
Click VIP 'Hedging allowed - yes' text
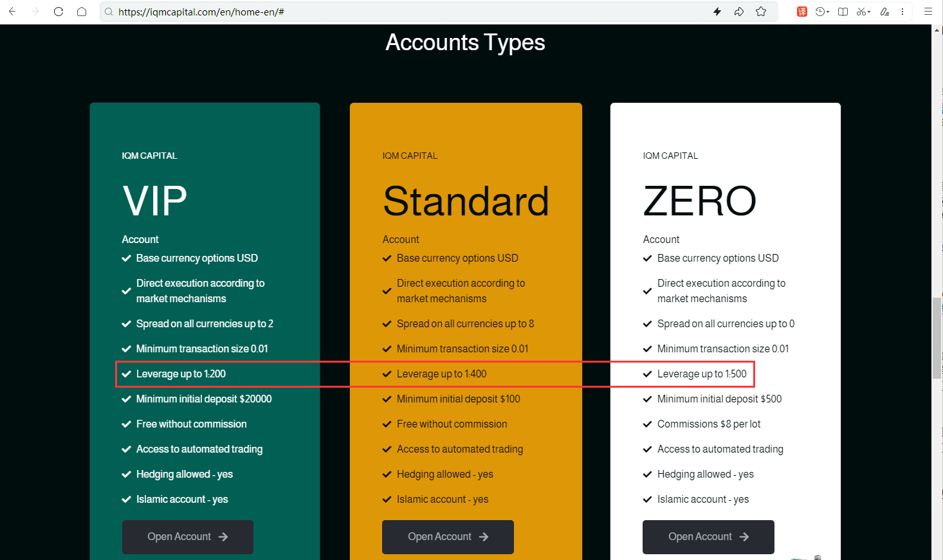coord(185,474)
